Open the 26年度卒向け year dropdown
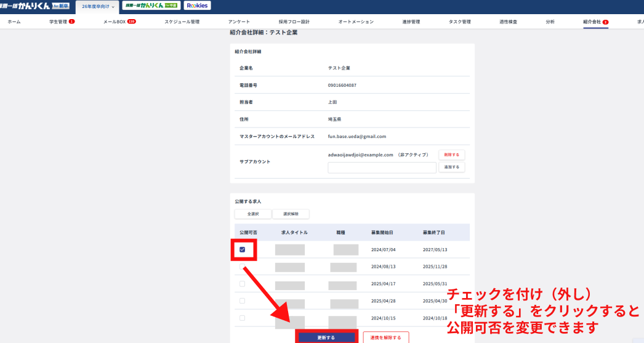The image size is (644, 343). tap(99, 6)
